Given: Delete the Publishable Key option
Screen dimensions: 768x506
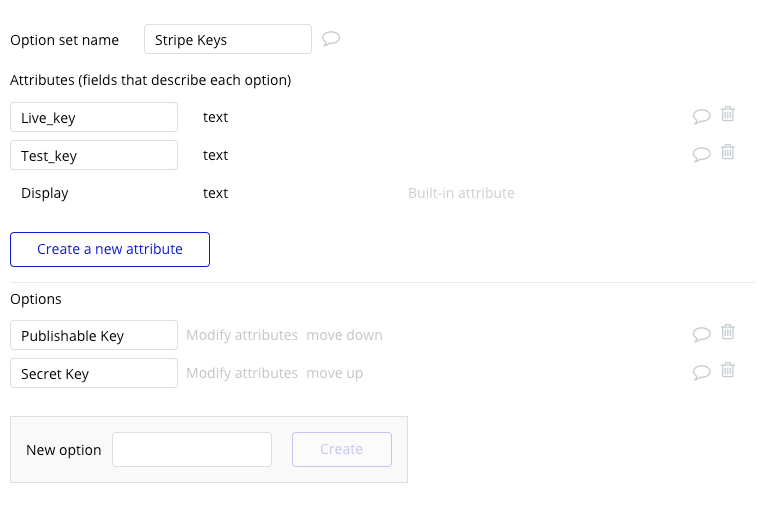Looking at the screenshot, I should tap(728, 332).
